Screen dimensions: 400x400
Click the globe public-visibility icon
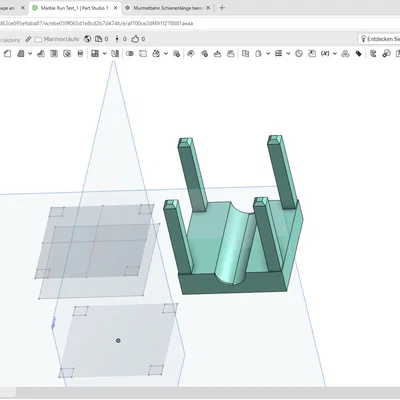tap(88, 39)
